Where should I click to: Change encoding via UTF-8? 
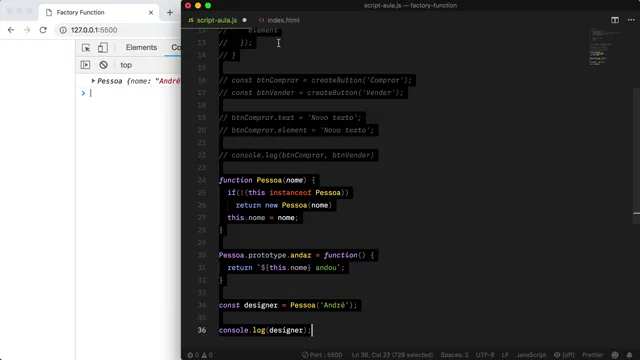pos(485,355)
